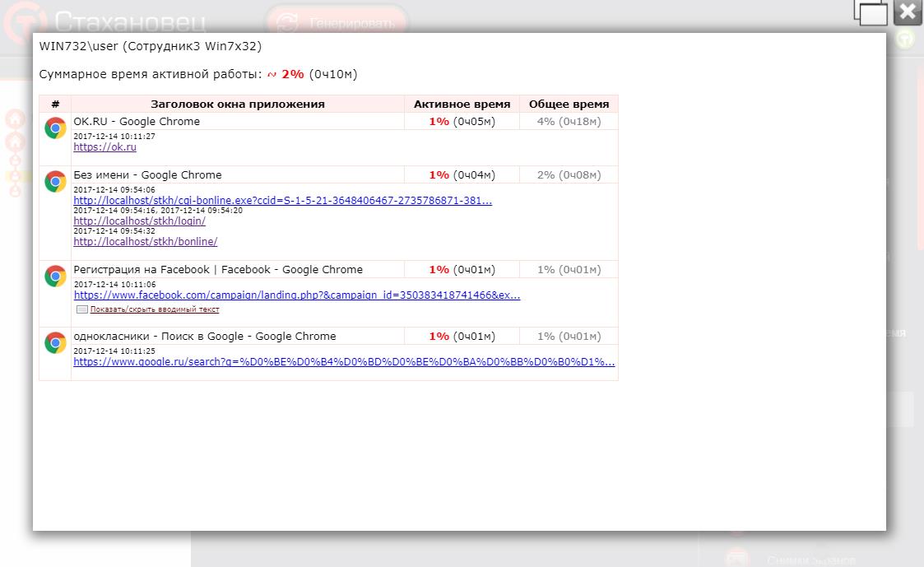Open the localhost/stkh/login/ link
Image resolution: width=924 pixels, height=567 pixels.
coord(140,221)
